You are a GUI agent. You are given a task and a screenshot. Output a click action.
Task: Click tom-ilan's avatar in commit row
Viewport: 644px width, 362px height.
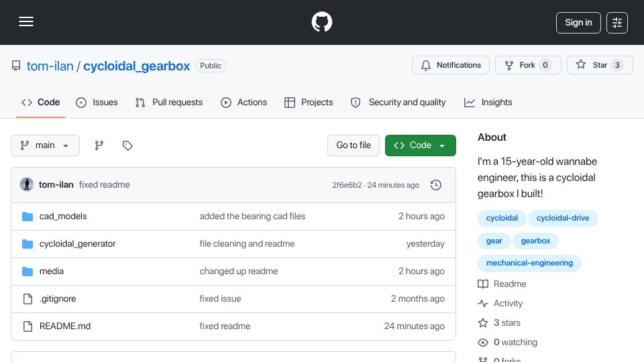27,185
